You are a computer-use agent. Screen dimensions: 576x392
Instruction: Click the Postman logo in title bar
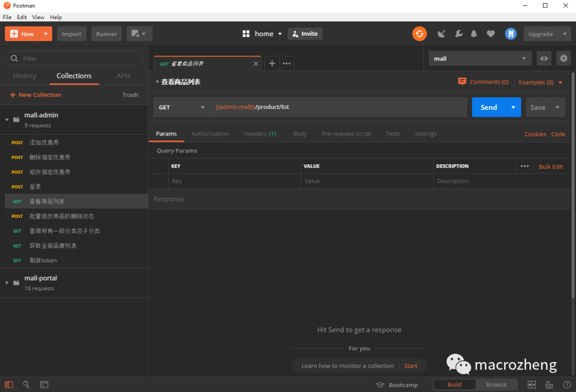click(x=6, y=5)
